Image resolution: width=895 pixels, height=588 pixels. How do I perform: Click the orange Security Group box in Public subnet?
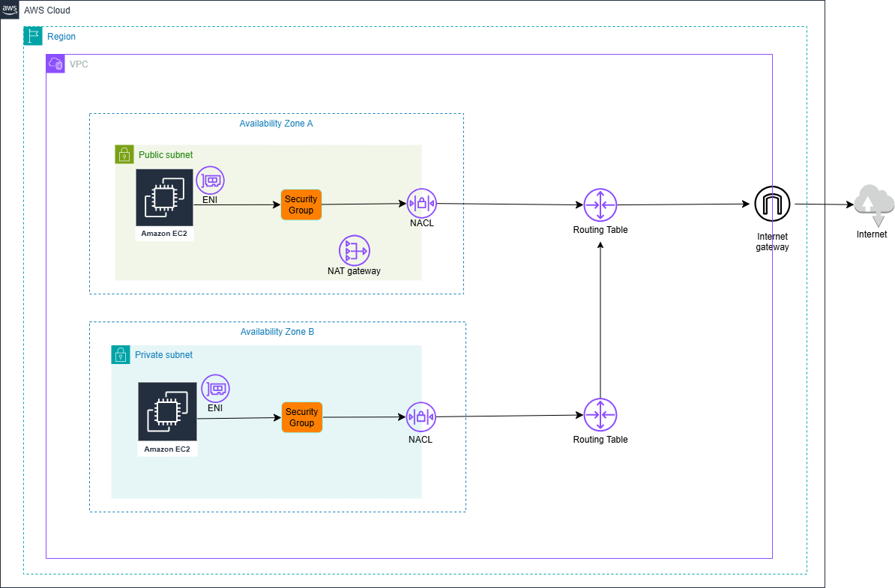tap(301, 204)
